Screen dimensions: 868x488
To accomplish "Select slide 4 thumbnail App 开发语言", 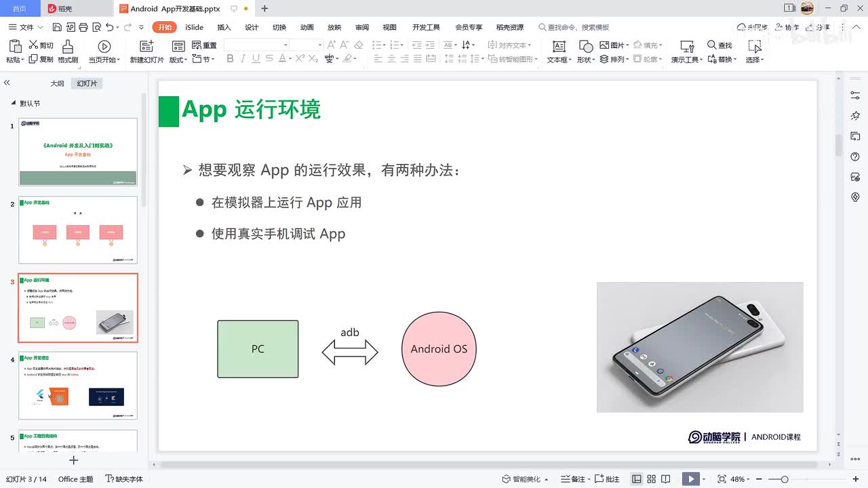I will click(78, 386).
